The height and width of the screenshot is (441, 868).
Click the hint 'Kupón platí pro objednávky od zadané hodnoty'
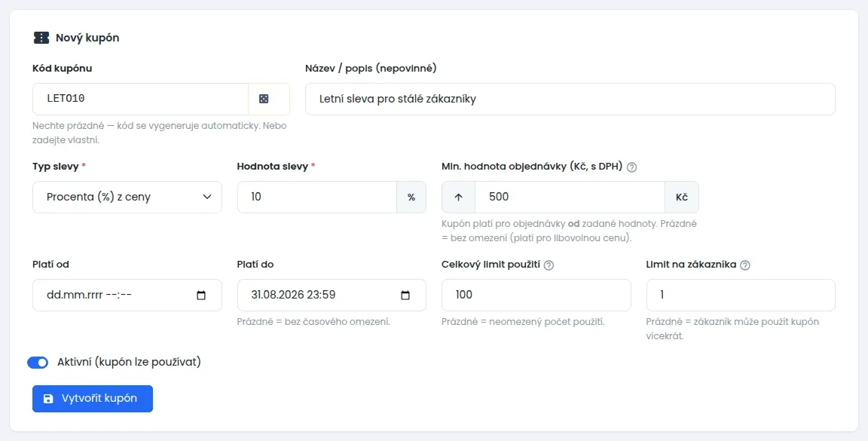tap(569, 231)
